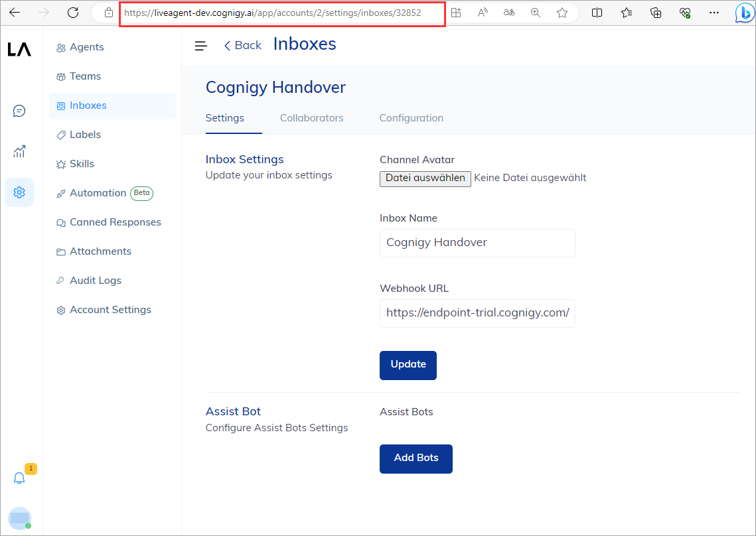
Task: Reload the page with refresh icon
Action: (73, 13)
